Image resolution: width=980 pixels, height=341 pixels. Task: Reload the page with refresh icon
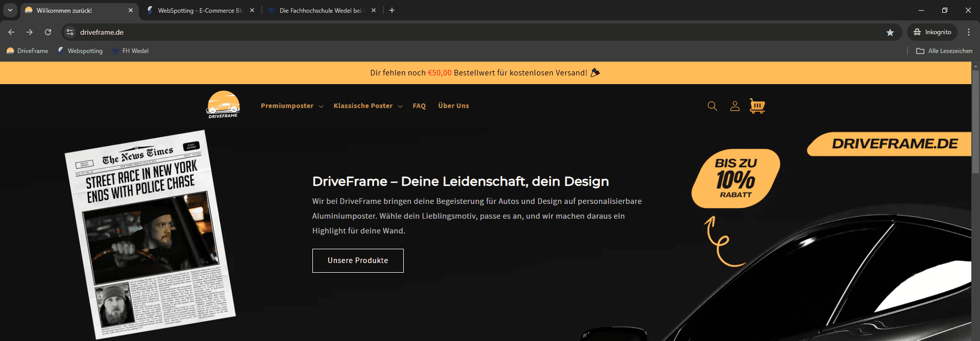48,32
